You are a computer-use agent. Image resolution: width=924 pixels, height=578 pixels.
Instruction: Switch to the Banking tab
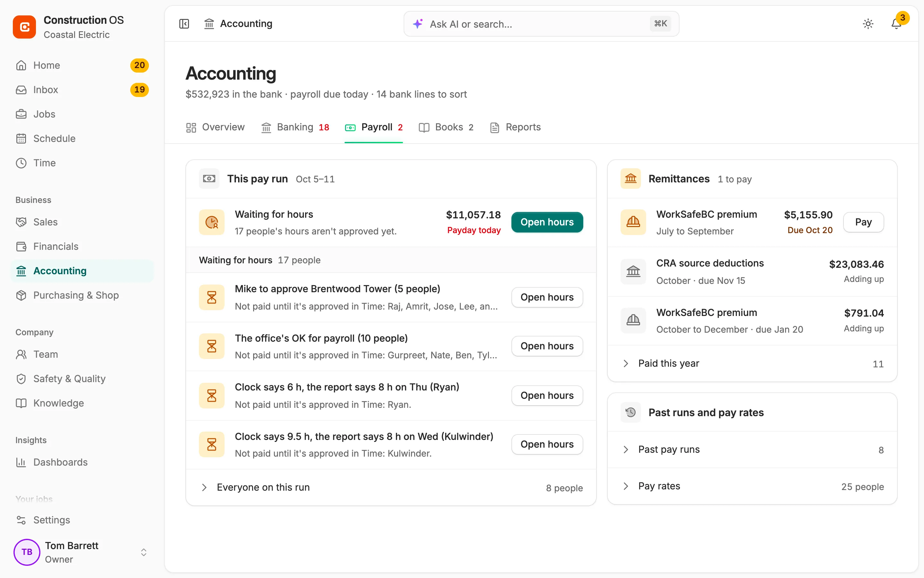(295, 127)
